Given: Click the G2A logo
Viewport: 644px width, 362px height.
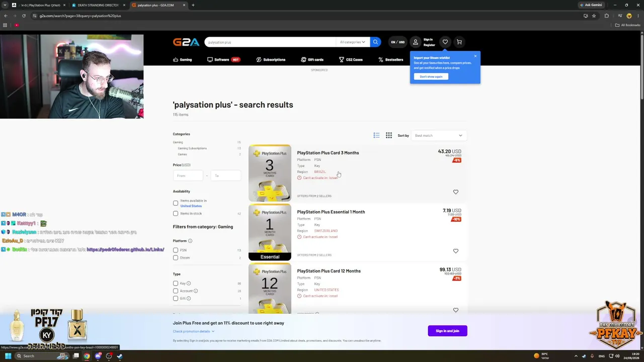Looking at the screenshot, I should click(186, 42).
